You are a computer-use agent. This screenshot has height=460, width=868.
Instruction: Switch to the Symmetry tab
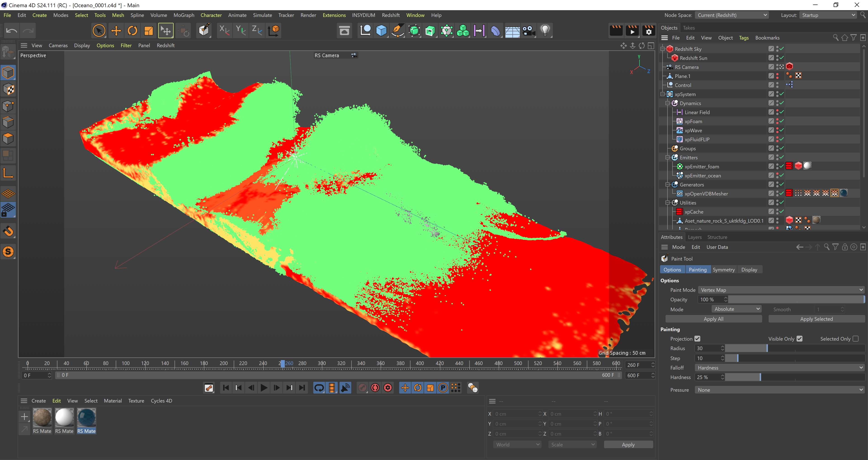click(x=723, y=270)
